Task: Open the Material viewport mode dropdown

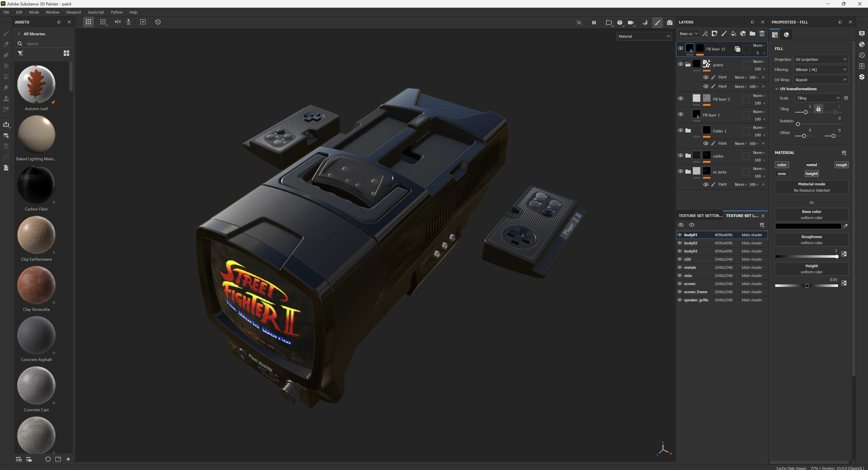Action: (x=644, y=36)
